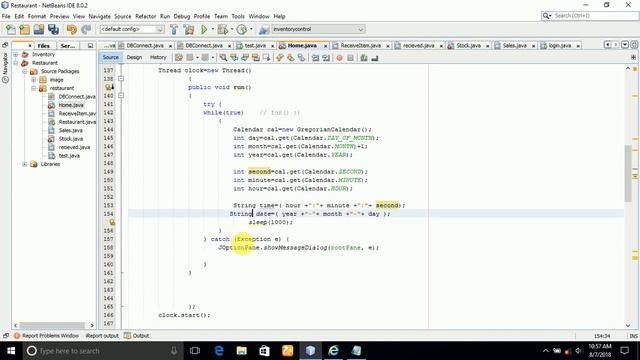640x360 pixels.
Task: Undo the last edit
Action: point(72,29)
